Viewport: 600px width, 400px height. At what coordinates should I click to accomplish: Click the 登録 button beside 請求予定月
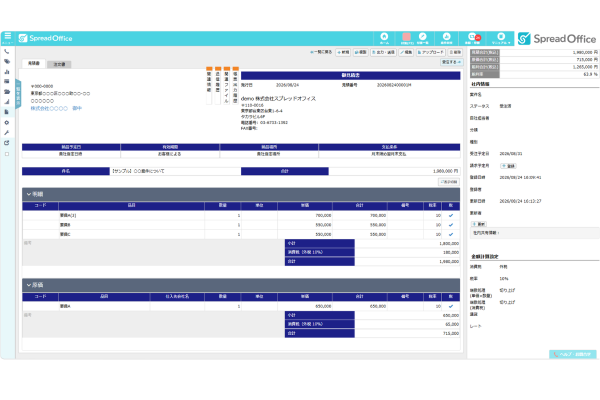pos(509,166)
